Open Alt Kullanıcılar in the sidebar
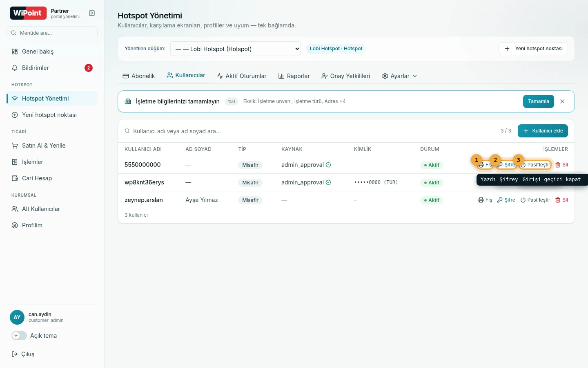588x368 pixels. click(52, 209)
